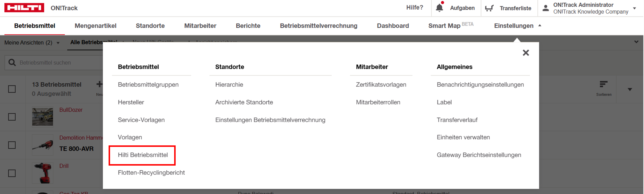
Task: Click the TE 800-AVR model text
Action: click(x=76, y=149)
